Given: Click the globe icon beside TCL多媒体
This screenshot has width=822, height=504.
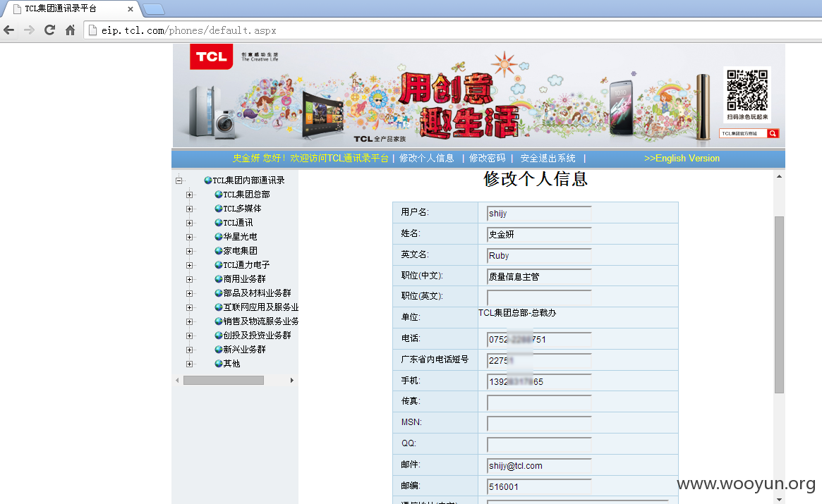Looking at the screenshot, I should (219, 209).
